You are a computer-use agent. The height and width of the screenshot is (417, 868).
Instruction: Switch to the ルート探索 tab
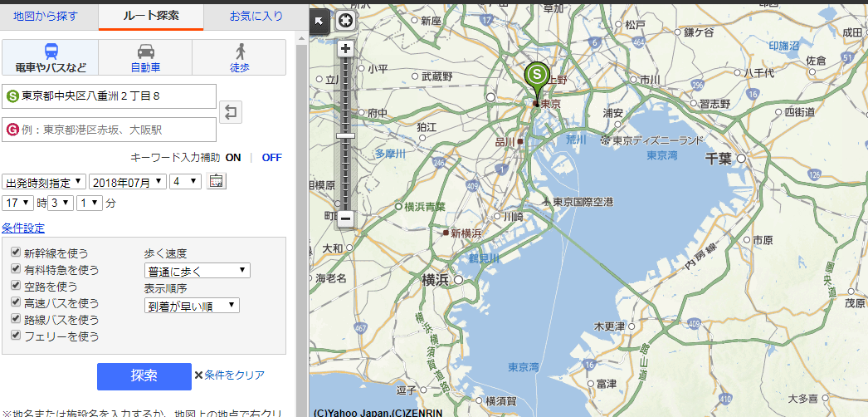click(151, 16)
